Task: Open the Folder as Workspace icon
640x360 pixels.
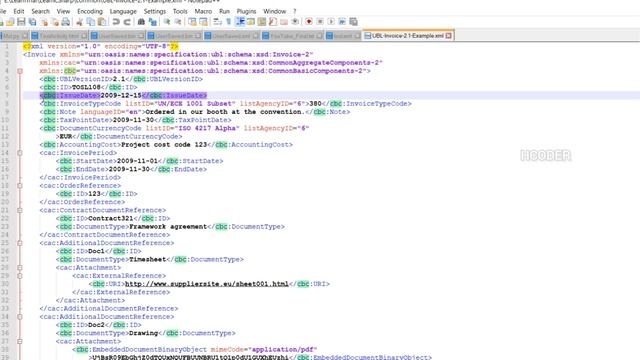Action: click(x=284, y=22)
